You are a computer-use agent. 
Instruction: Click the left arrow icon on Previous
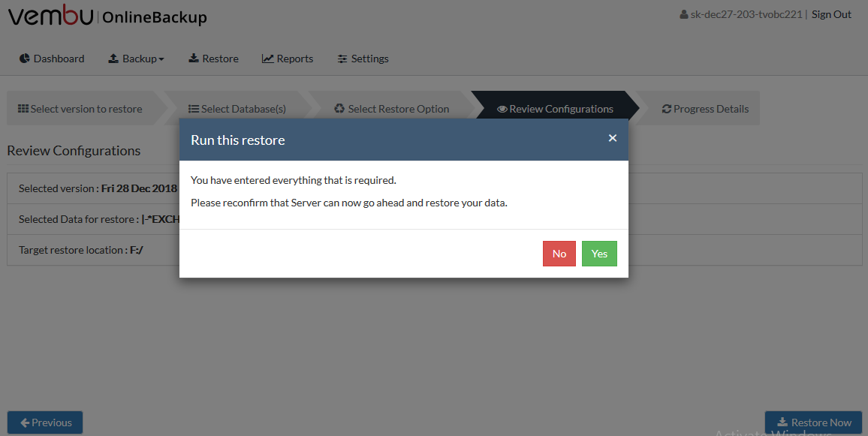[25, 422]
